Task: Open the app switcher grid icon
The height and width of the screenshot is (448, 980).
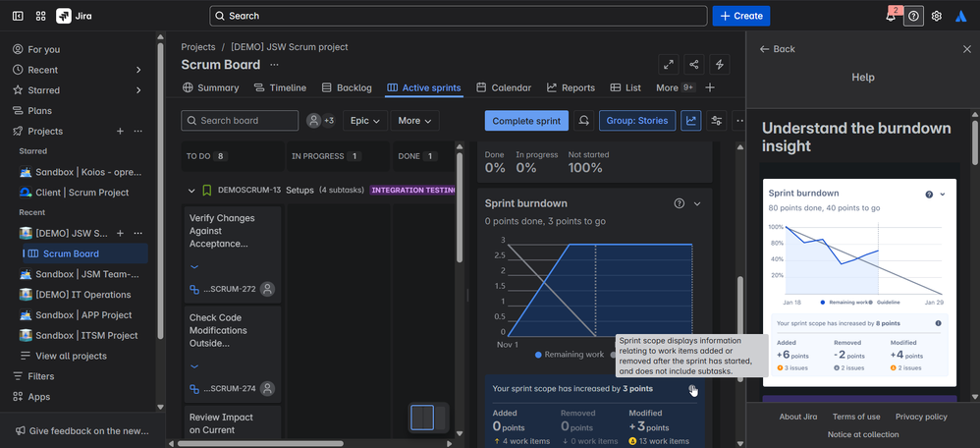Action: pos(40,16)
